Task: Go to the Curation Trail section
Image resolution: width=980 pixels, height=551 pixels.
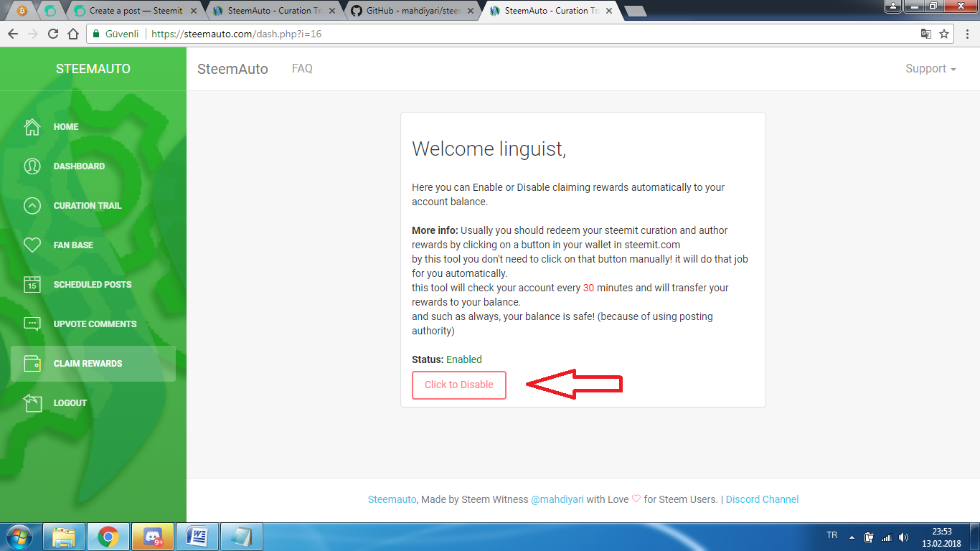Action: (93, 206)
